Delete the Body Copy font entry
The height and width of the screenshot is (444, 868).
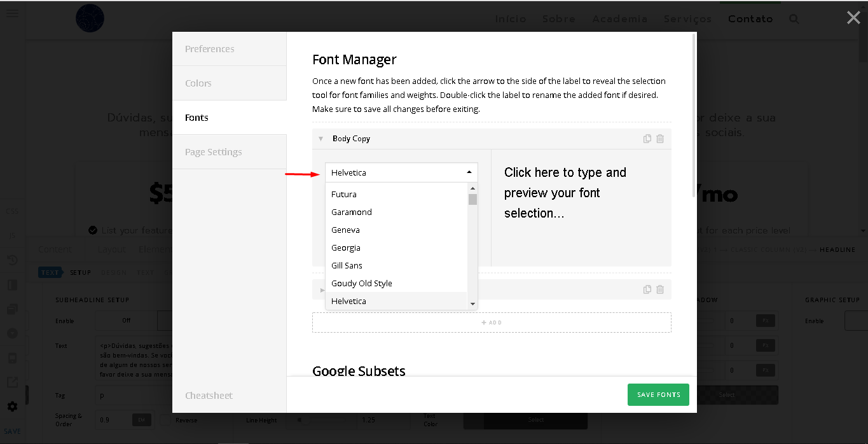click(x=660, y=139)
